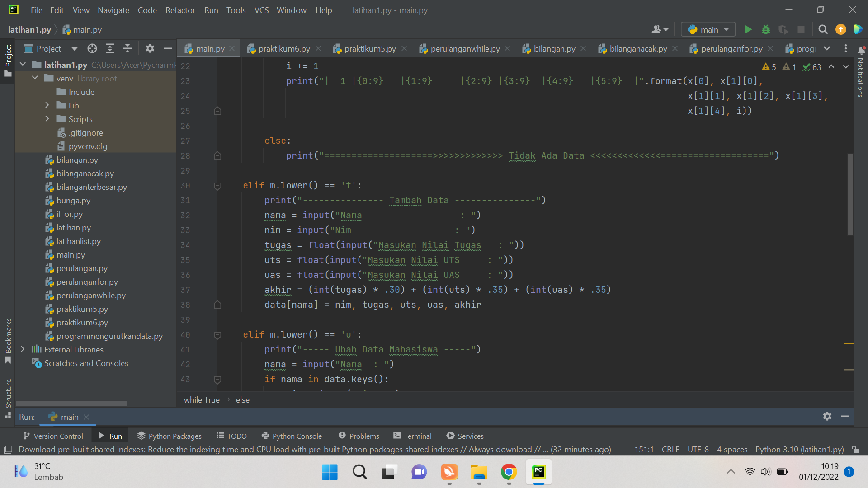The height and width of the screenshot is (488, 868).
Task: Click the Select Opened File target icon
Action: pos(92,49)
